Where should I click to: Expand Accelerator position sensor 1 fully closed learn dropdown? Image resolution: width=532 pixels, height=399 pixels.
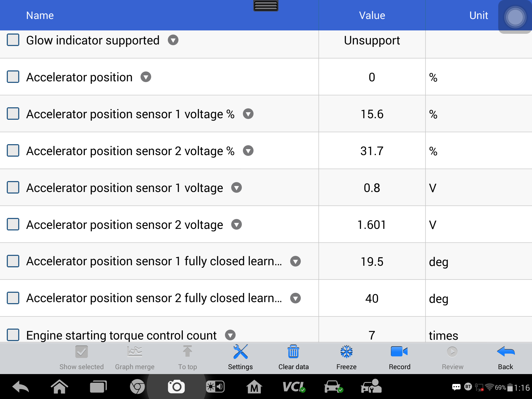click(295, 261)
